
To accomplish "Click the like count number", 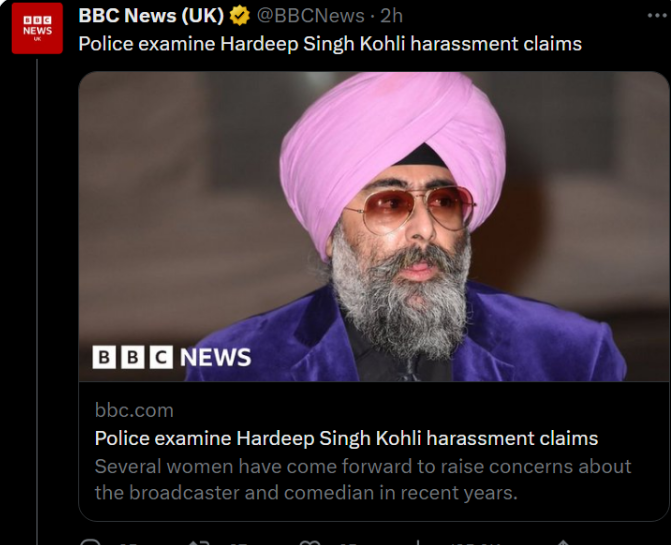I will [348, 543].
